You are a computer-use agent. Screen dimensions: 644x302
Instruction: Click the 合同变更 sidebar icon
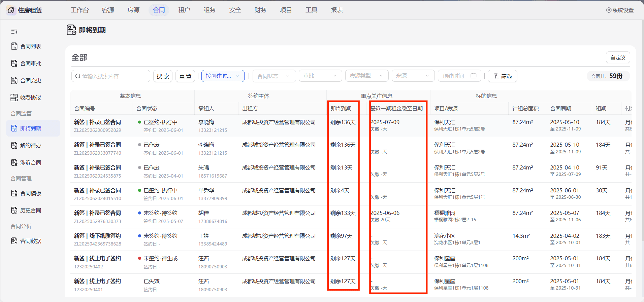tap(14, 80)
